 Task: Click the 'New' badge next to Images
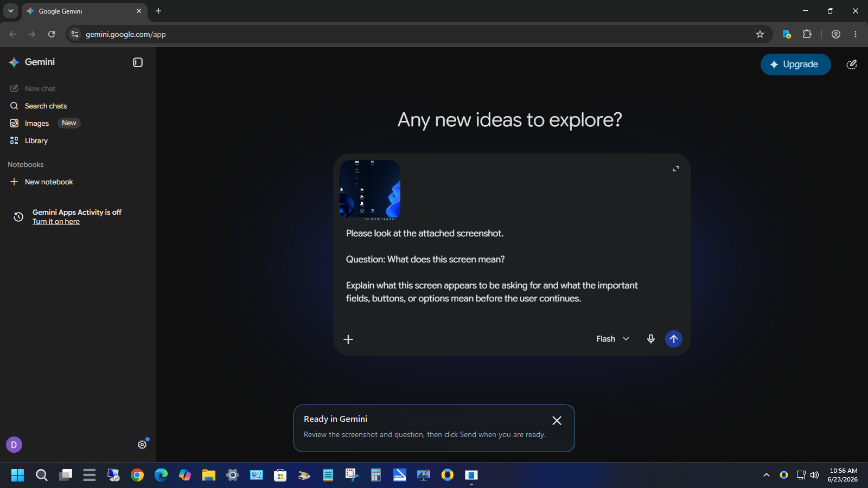(x=69, y=123)
